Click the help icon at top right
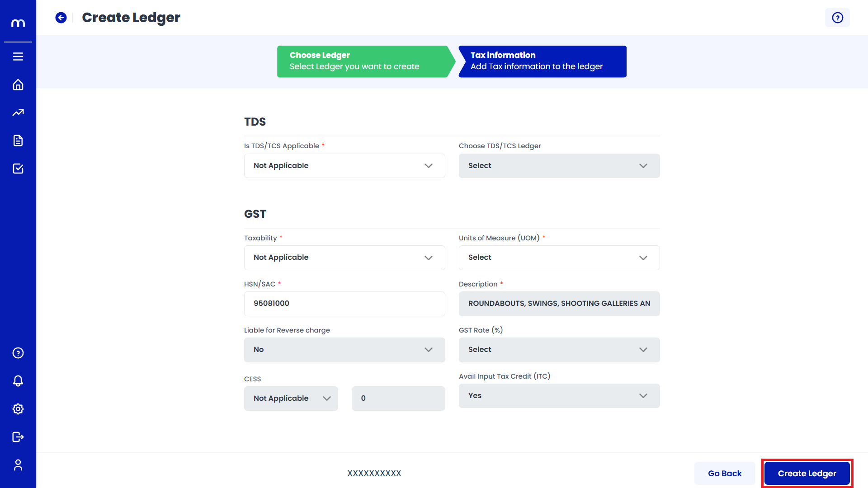The image size is (868, 488). 837,18
